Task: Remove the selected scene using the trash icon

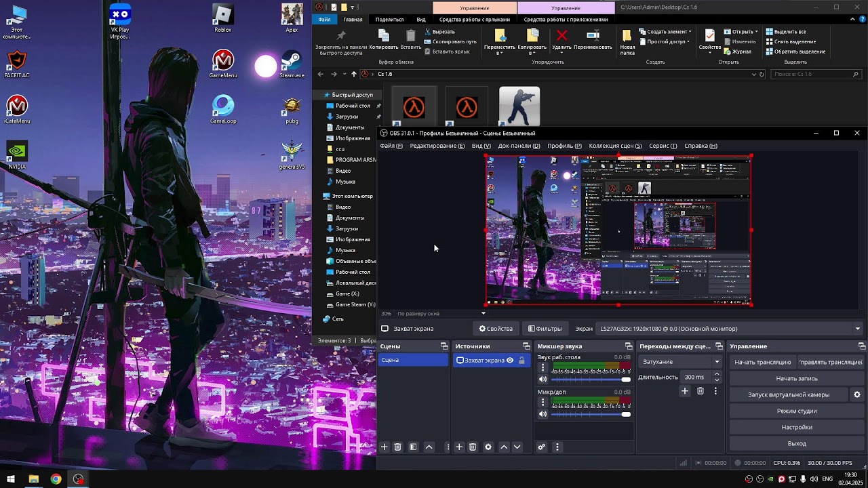Action: [398, 447]
